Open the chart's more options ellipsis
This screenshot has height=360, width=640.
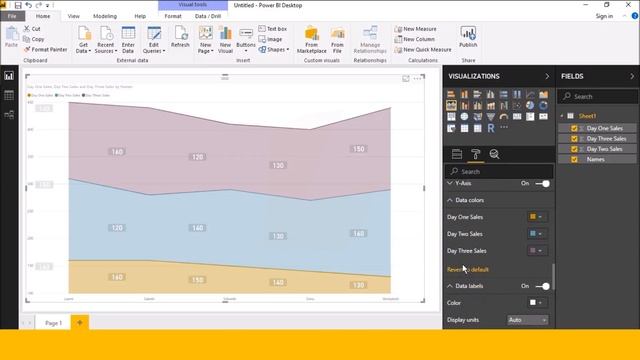coord(417,78)
